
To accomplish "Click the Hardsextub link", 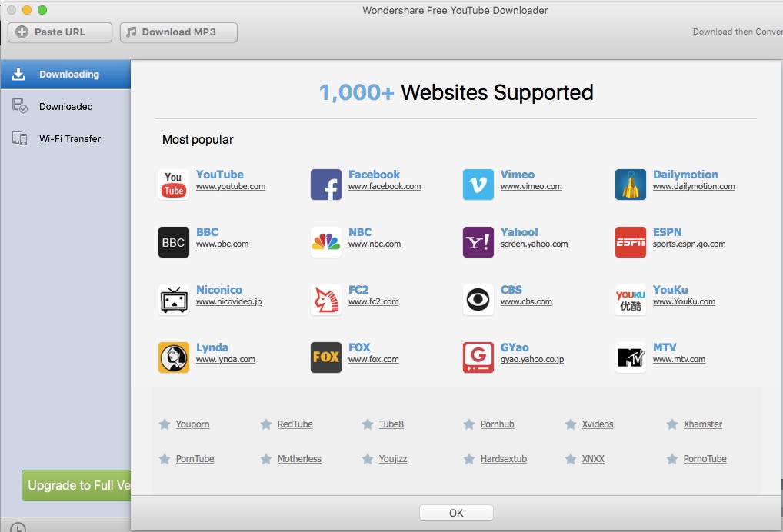I will click(x=503, y=459).
